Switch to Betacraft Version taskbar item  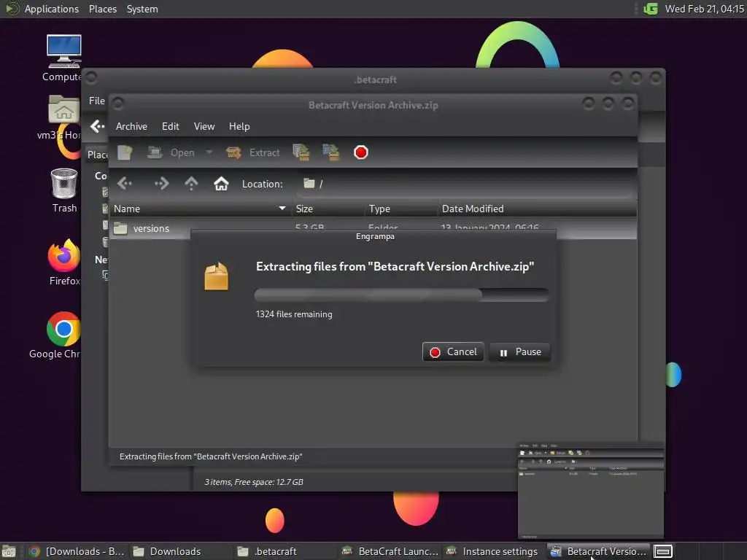pos(598,551)
